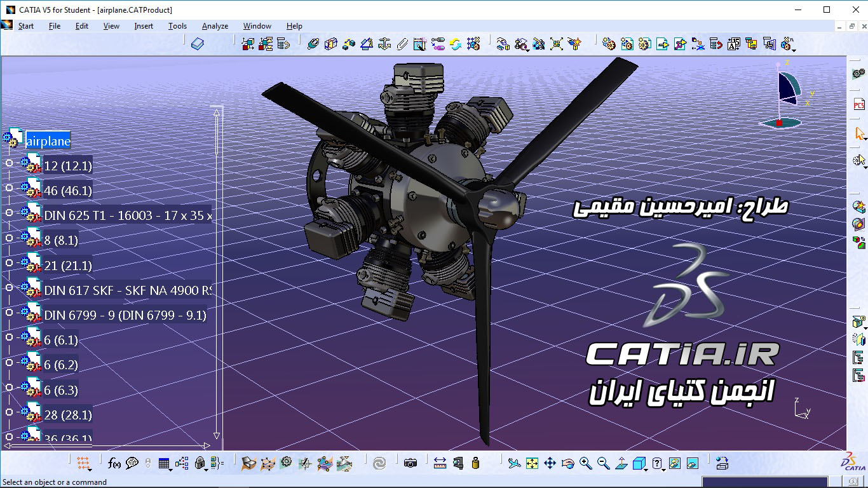Open the Window menu
The width and height of the screenshot is (868, 488).
[x=257, y=26]
